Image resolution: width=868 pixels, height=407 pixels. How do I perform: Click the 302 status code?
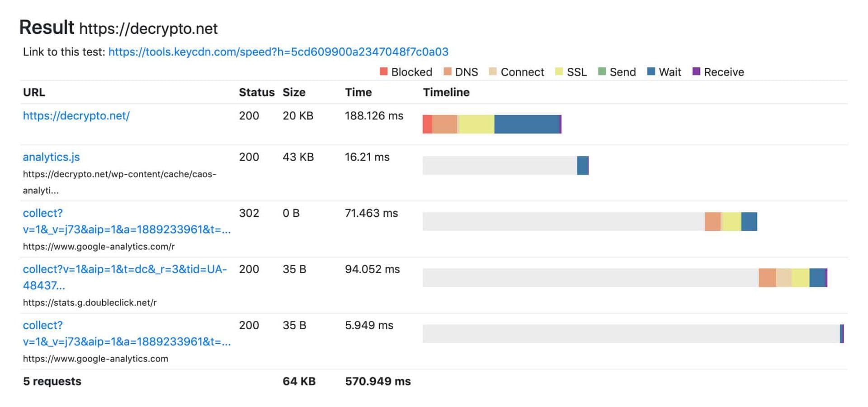coord(249,213)
